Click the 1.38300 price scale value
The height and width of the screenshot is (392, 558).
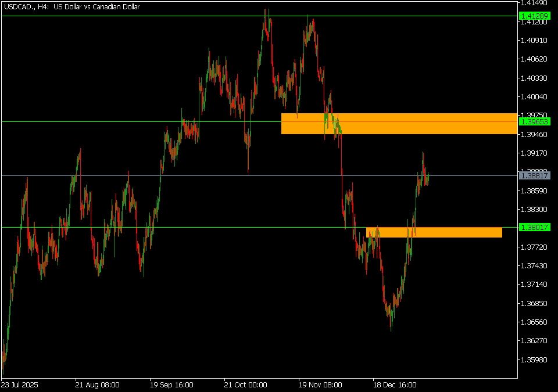(535, 209)
